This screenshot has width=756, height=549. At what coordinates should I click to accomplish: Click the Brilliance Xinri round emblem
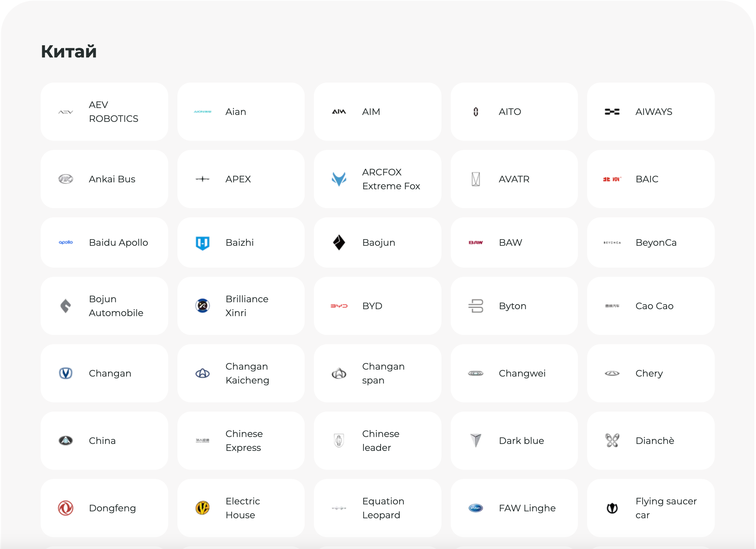point(202,306)
